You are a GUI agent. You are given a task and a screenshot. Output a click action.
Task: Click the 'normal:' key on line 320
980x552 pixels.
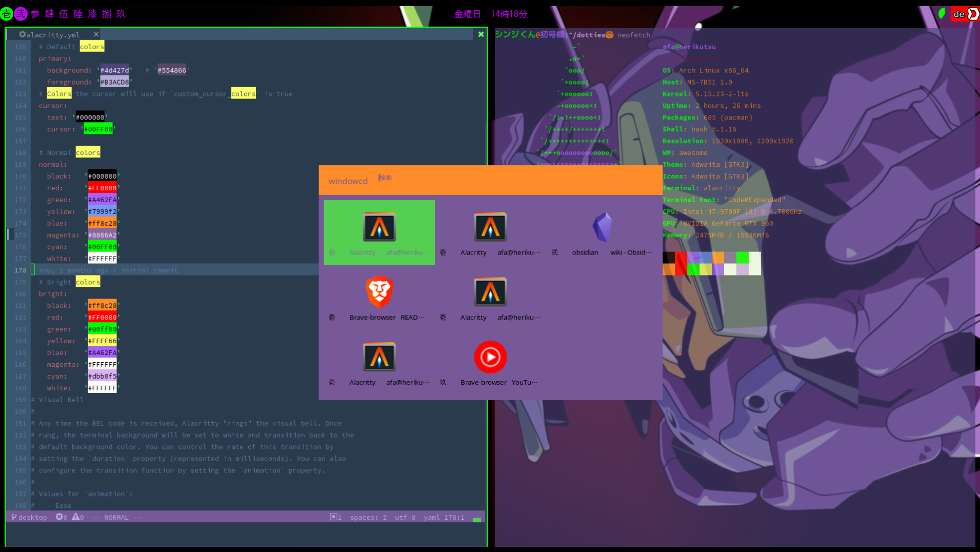(x=53, y=165)
